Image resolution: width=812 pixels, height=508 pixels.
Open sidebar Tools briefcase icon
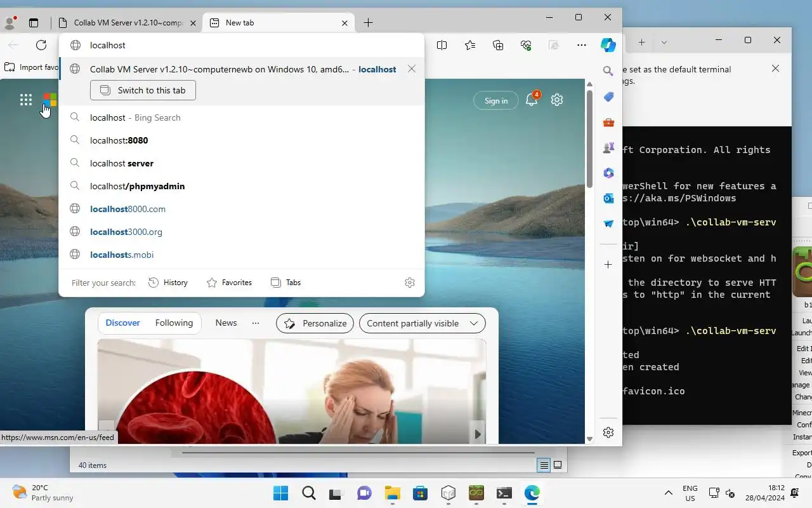pyautogui.click(x=608, y=122)
